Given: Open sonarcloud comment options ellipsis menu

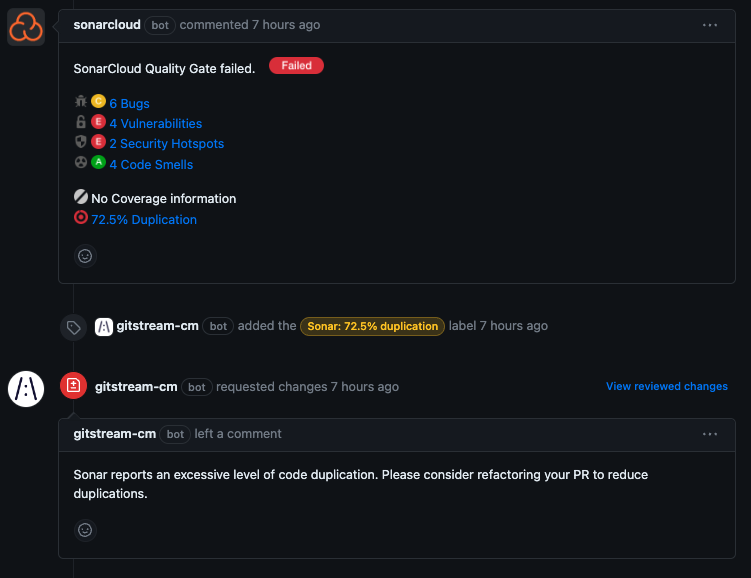Looking at the screenshot, I should (x=709, y=25).
